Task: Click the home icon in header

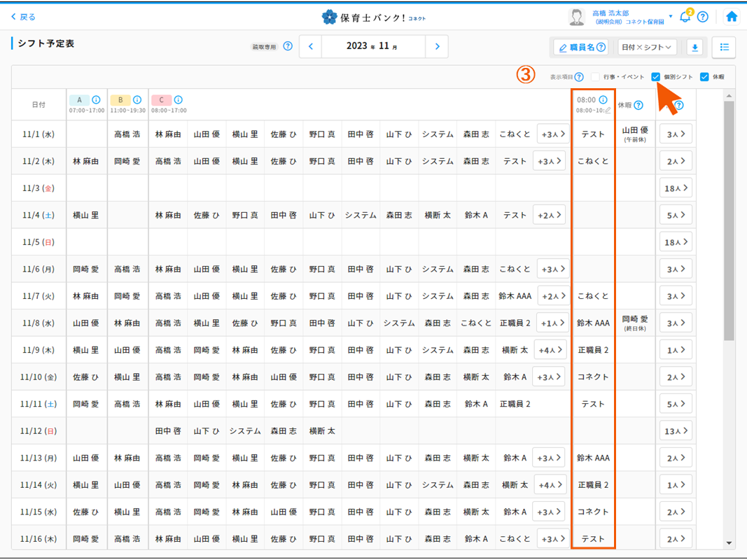Action: (732, 17)
